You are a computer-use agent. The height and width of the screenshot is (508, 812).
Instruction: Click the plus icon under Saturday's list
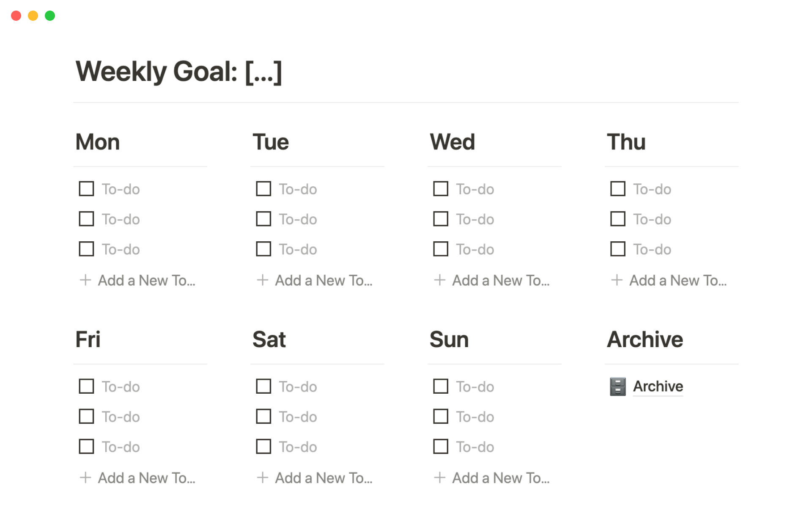tap(263, 478)
